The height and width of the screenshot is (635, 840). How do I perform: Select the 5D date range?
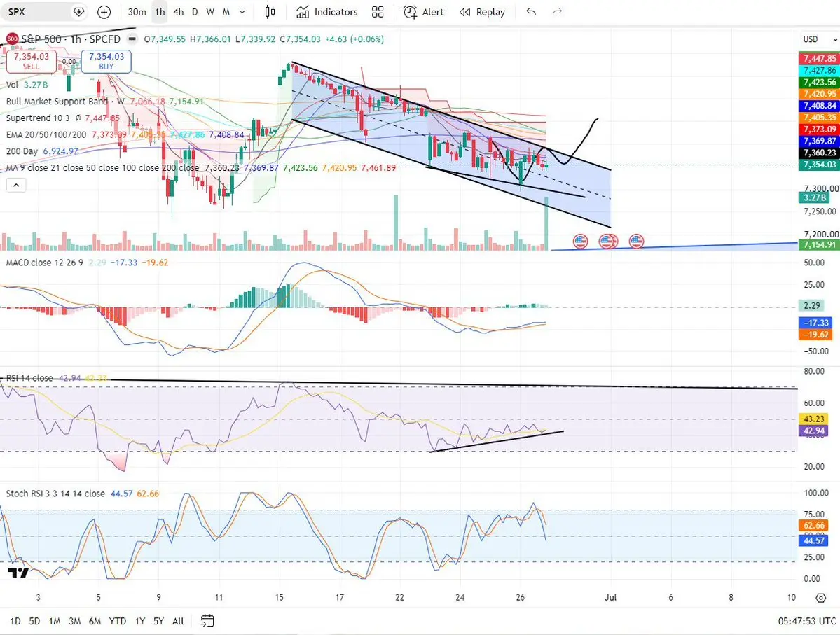click(x=34, y=621)
